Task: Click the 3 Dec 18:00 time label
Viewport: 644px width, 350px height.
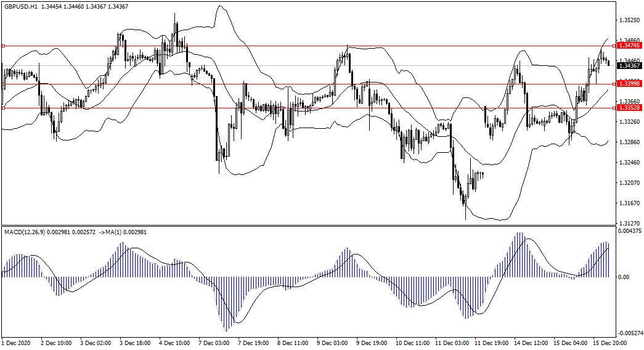Action: click(135, 342)
